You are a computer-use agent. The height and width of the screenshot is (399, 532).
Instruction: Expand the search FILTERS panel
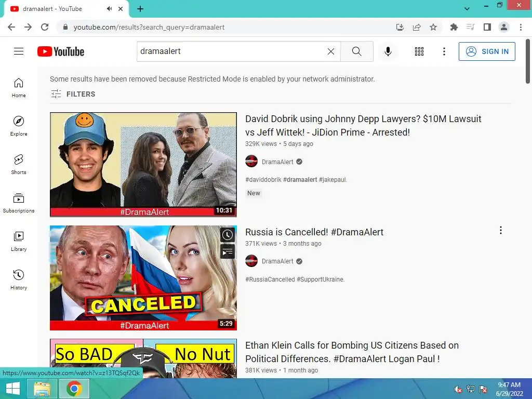click(73, 94)
